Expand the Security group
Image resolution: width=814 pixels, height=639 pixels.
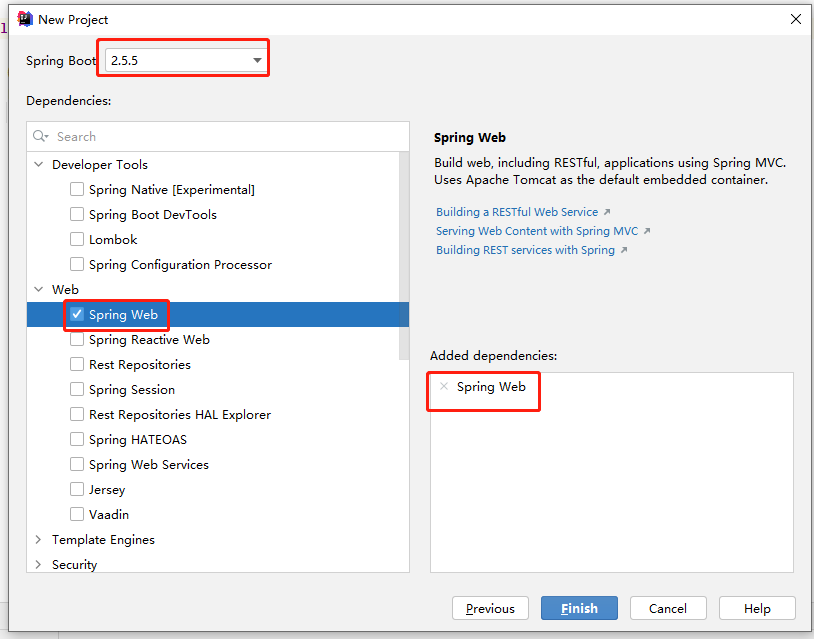coord(38,564)
